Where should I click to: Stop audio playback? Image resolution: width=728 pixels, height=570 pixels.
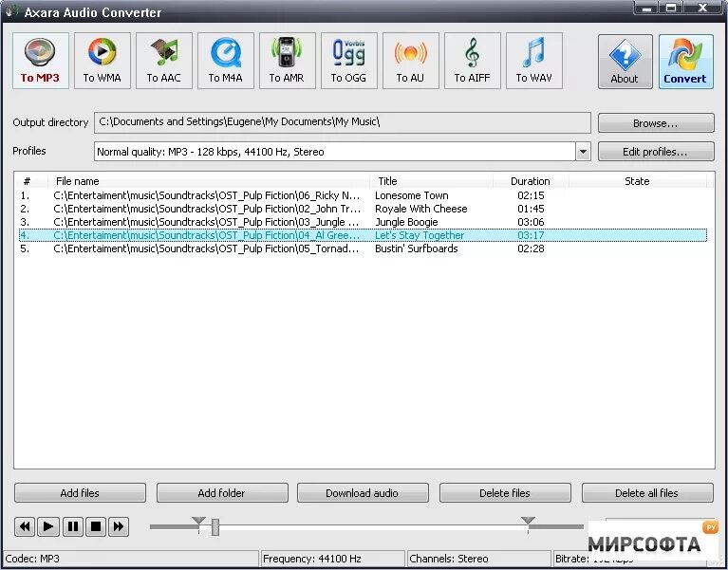pyautogui.click(x=96, y=526)
